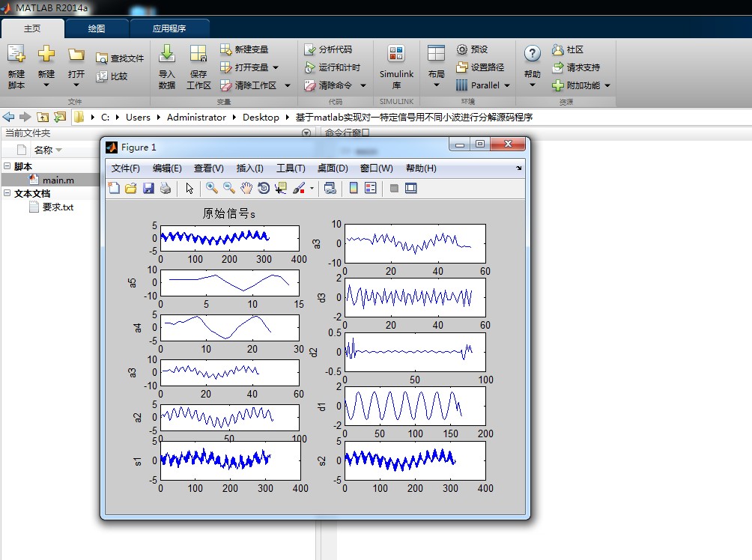Open the brush color dropdown arrow
Screen dimensions: 752x560
pyautogui.click(x=312, y=189)
